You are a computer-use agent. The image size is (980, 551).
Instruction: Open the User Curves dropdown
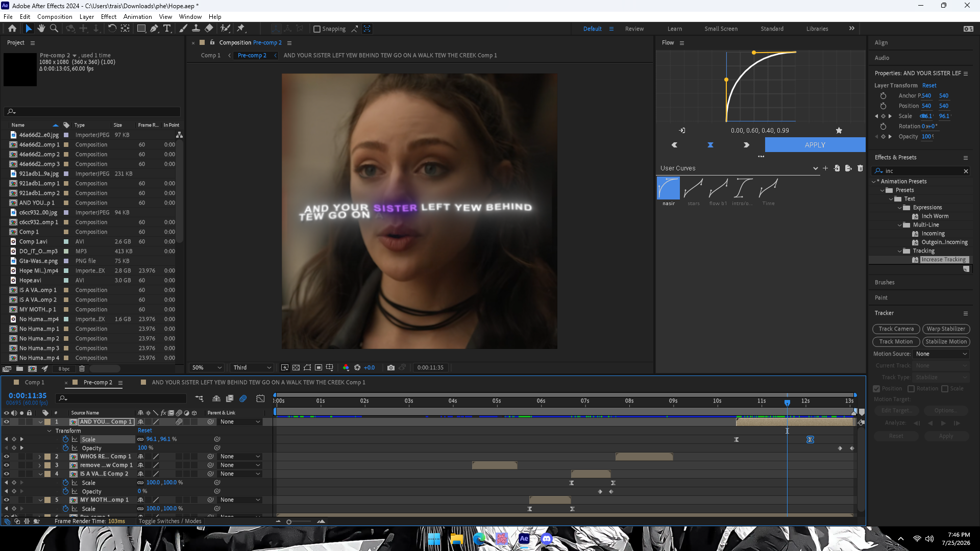click(x=739, y=168)
